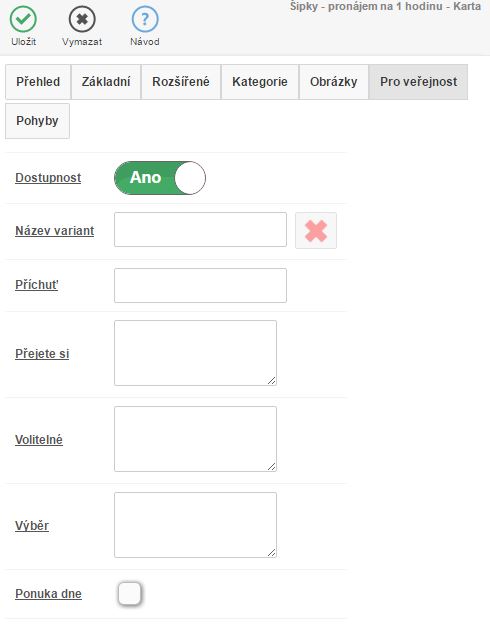The height and width of the screenshot is (643, 490).
Task: Open the Obrázky tab
Action: 334,82
